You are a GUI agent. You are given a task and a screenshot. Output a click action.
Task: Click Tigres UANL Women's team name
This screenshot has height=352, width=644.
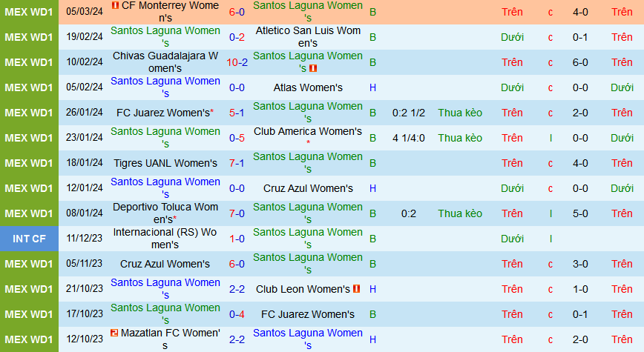(165, 163)
